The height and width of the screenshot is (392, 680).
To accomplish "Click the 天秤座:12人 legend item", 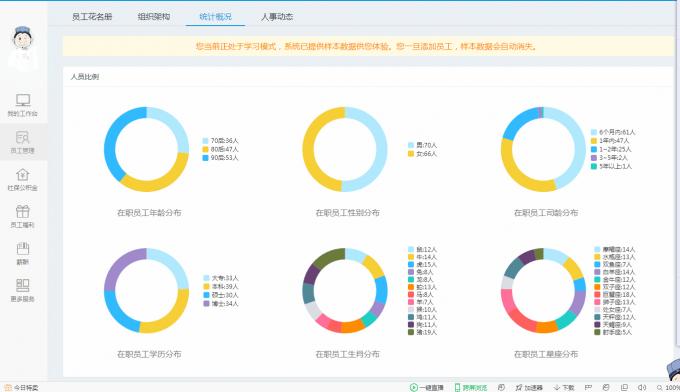I will [x=615, y=317].
